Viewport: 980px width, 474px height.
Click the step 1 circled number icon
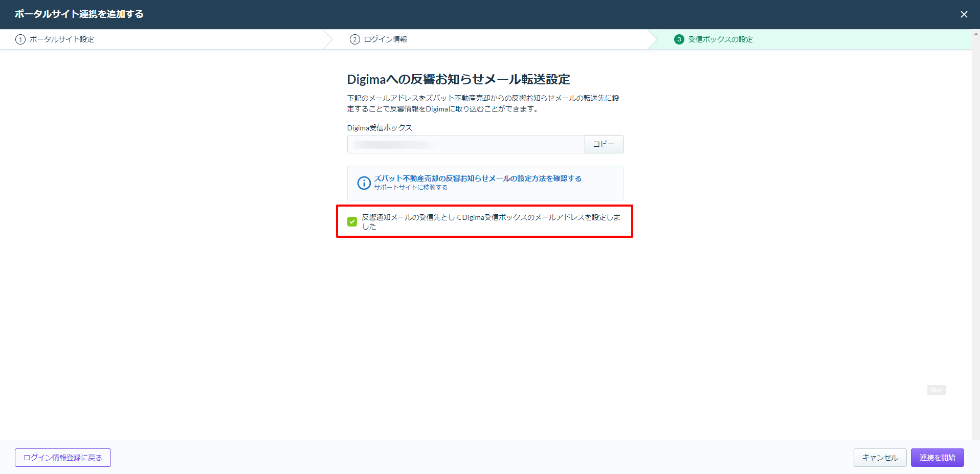click(20, 39)
